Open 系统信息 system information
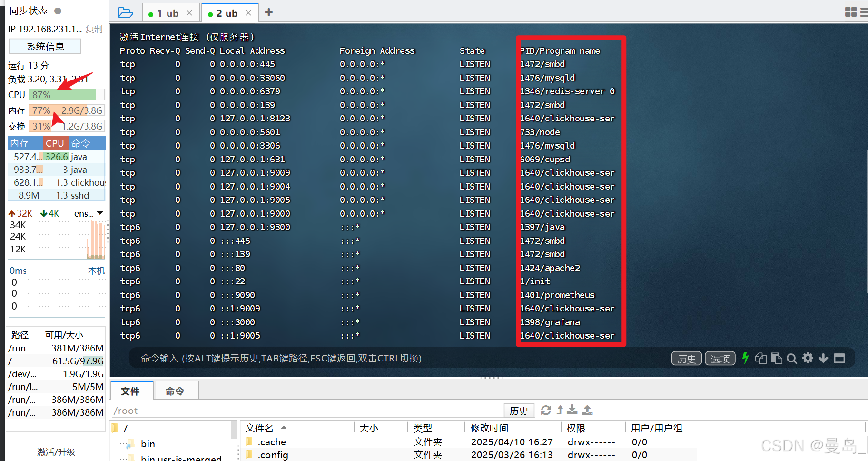 pos(45,47)
